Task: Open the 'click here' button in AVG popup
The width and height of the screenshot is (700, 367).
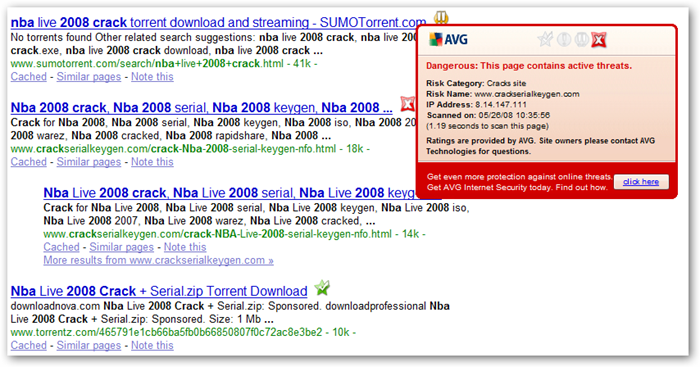Action: (x=641, y=182)
